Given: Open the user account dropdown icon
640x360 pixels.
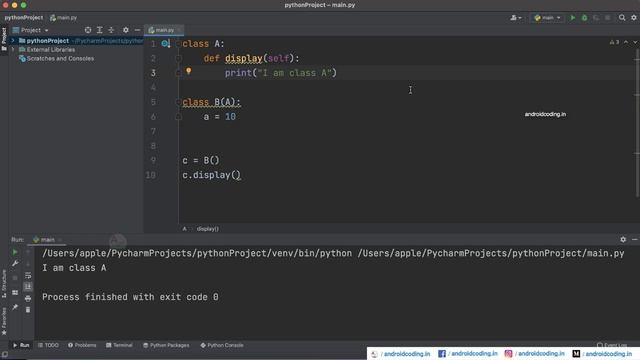Looking at the screenshot, I should (x=516, y=18).
